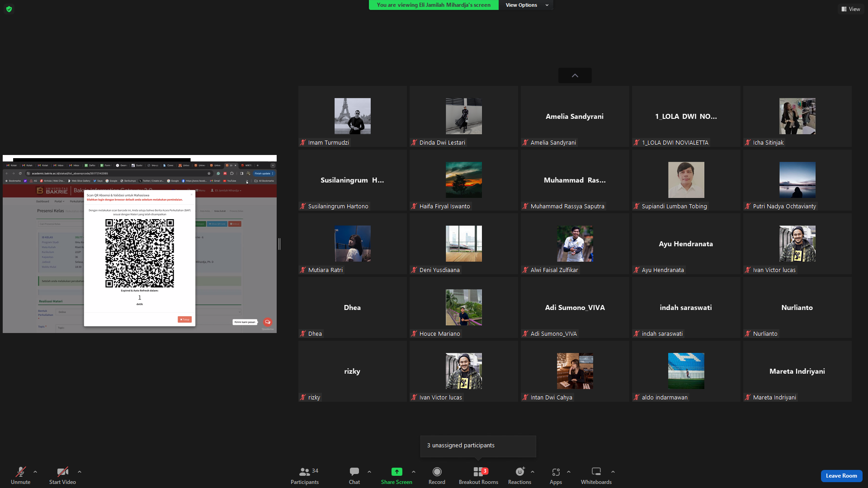The width and height of the screenshot is (868, 488).
Task: Click muted mic icon beside indah saraswati
Action: (x=637, y=333)
